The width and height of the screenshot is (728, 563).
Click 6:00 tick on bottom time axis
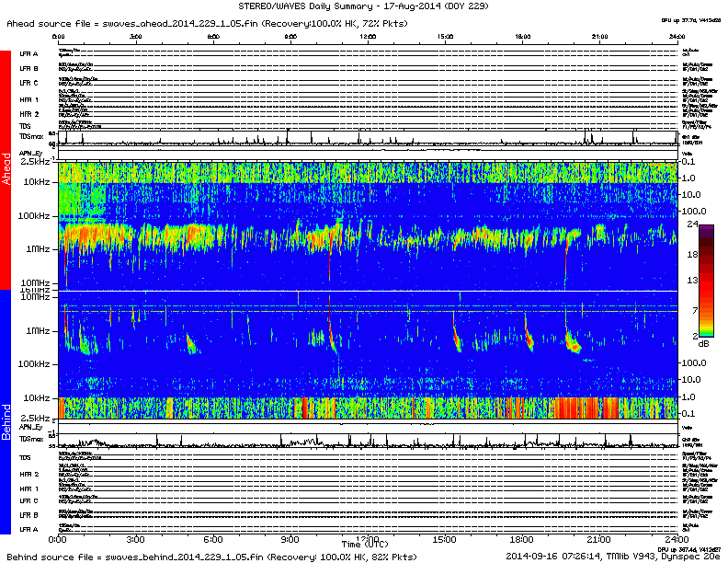tap(212, 540)
